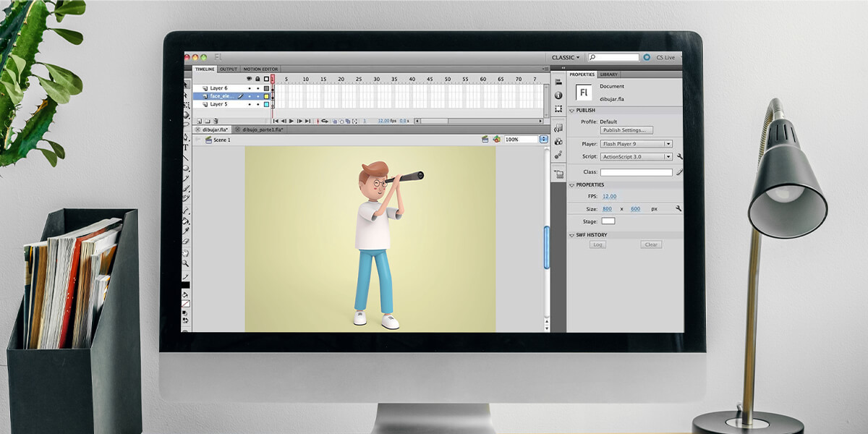Open the Player Flash Player 9 dropdown
Image resolution: width=868 pixels, height=434 pixels.
point(636,144)
